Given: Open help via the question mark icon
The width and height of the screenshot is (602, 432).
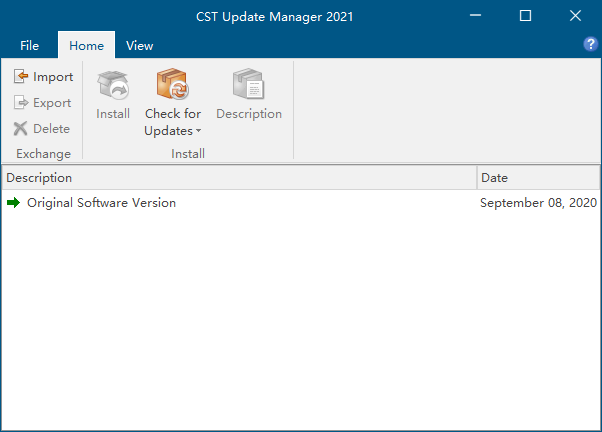Looking at the screenshot, I should (590, 44).
